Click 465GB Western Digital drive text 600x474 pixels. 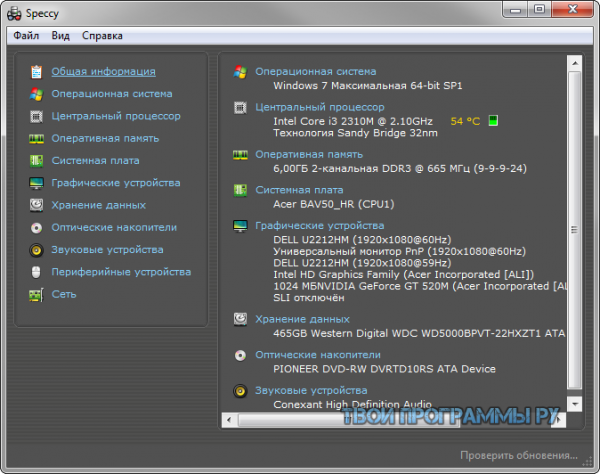[419, 334]
